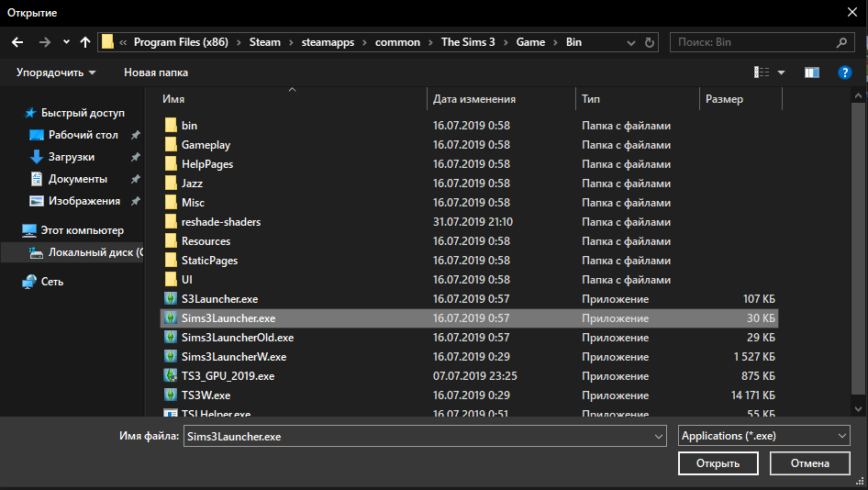The image size is (868, 490).
Task: Open the help question mark icon
Action: 845,72
